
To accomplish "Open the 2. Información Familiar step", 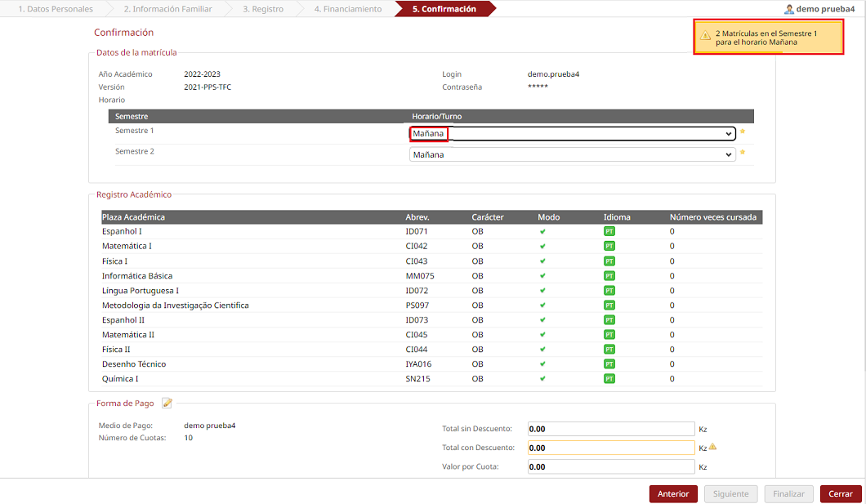I will (x=167, y=9).
